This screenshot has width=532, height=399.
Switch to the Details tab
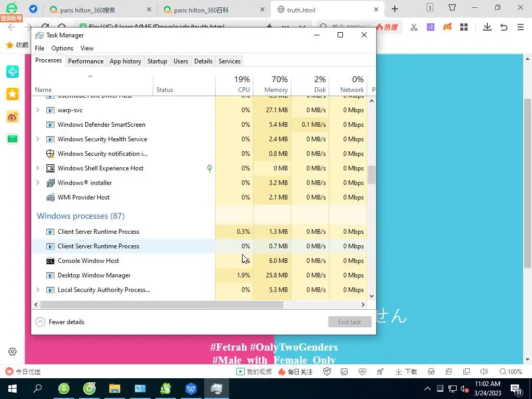[x=203, y=61]
